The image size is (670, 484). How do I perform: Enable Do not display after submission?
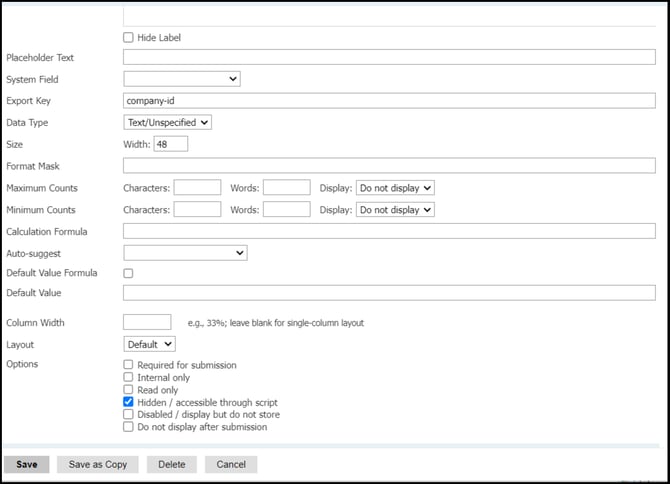point(128,427)
